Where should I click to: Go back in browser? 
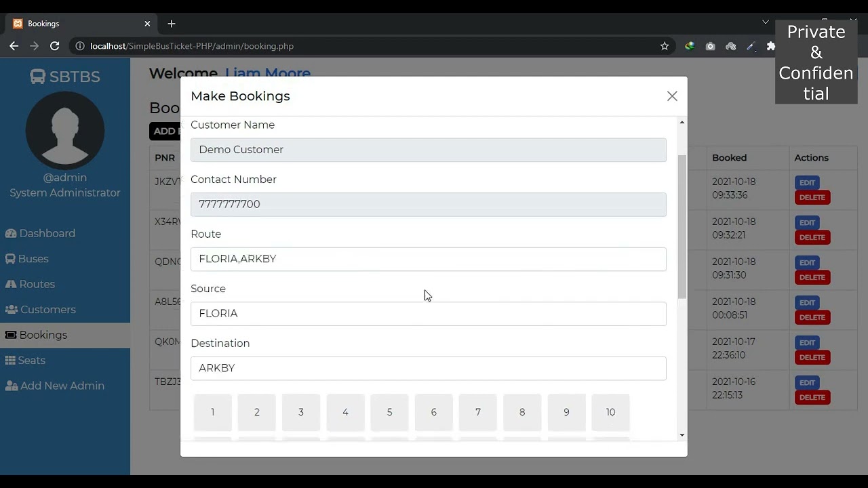click(14, 46)
